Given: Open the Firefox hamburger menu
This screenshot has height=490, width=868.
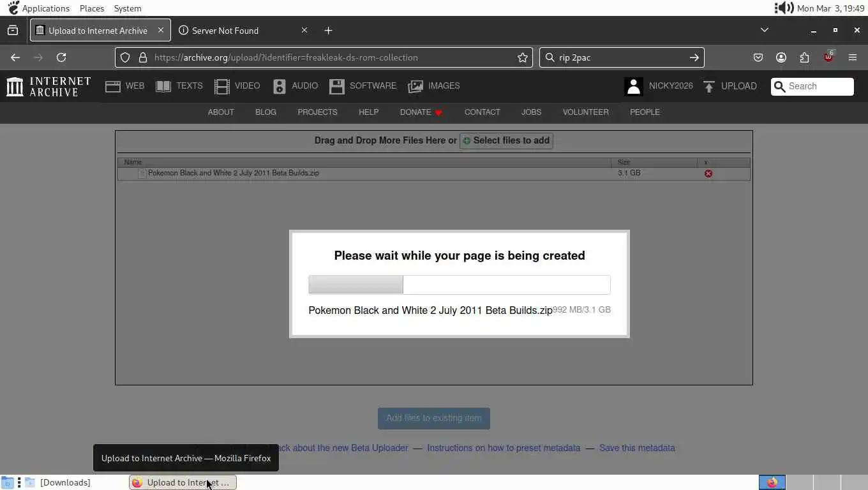Looking at the screenshot, I should click(x=853, y=57).
